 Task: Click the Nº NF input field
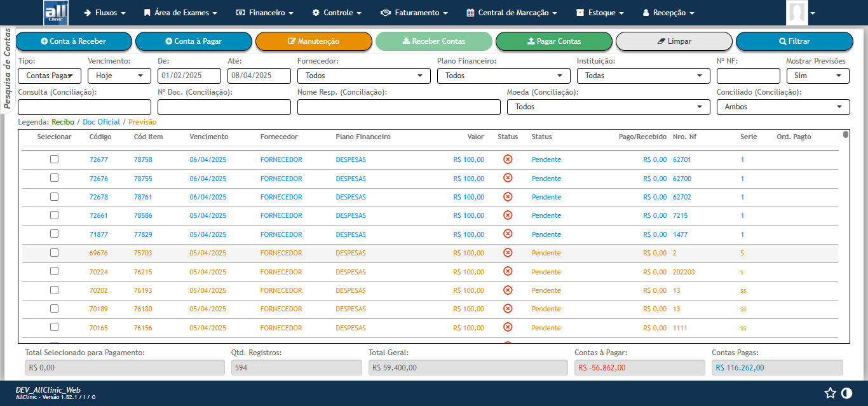click(x=748, y=76)
